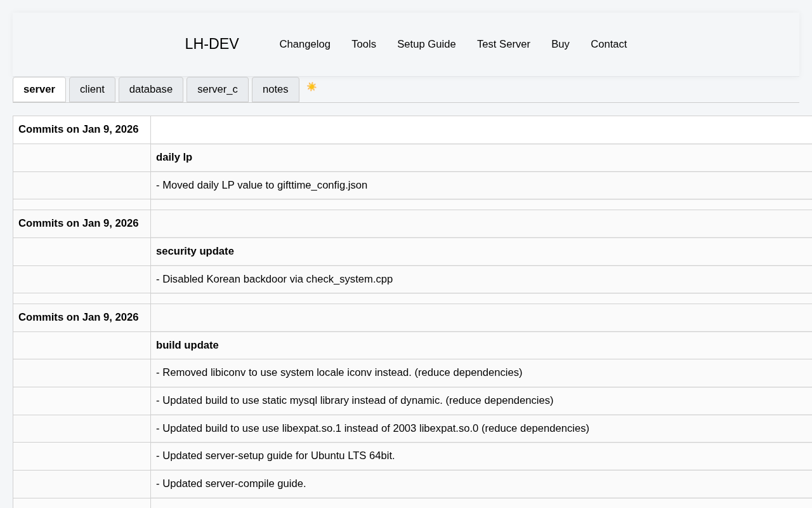This screenshot has height=508, width=812.
Task: Select the server tab
Action: 39,90
